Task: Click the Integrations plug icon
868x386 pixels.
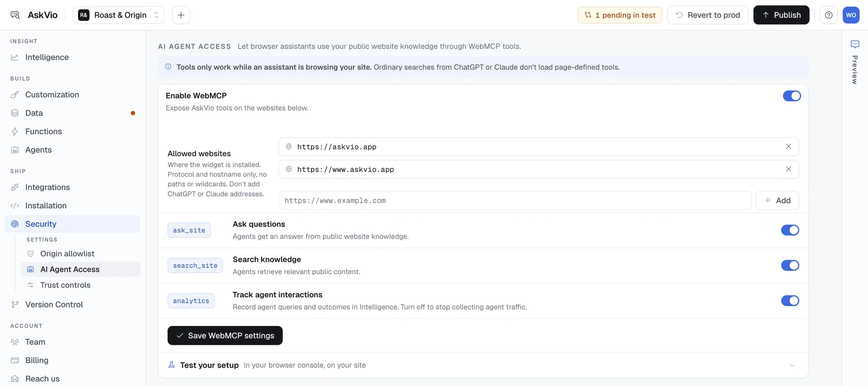Action: 15,187
